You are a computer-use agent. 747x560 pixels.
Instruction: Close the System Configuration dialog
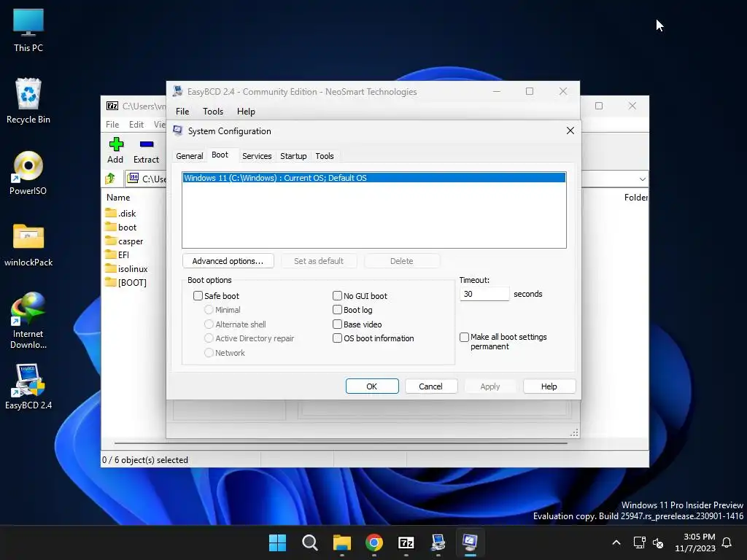(570, 131)
